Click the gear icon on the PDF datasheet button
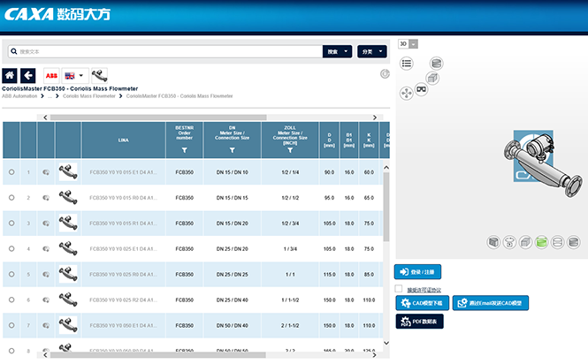Image resolution: width=588 pixels, height=364 pixels. coord(405,322)
